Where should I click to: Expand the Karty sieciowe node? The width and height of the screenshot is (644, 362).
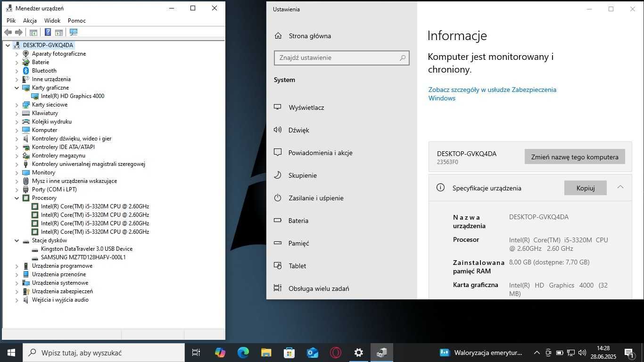pos(17,105)
